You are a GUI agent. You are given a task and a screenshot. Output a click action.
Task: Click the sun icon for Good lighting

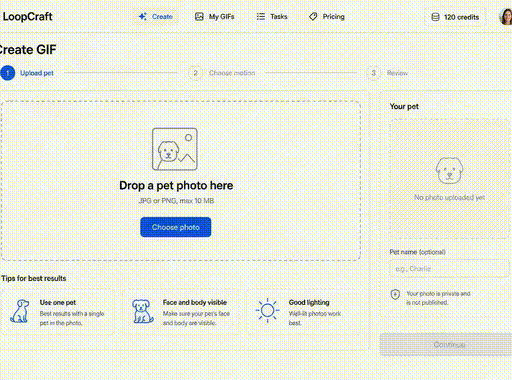(x=267, y=310)
